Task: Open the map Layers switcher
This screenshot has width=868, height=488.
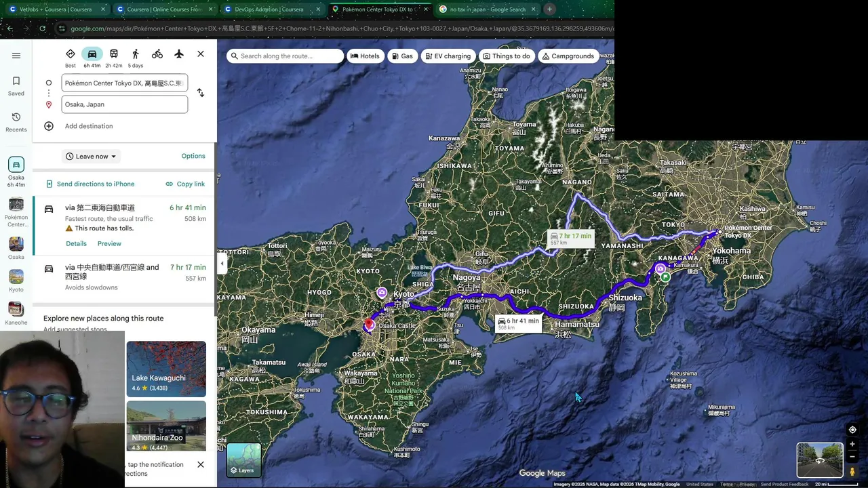Action: 243,460
